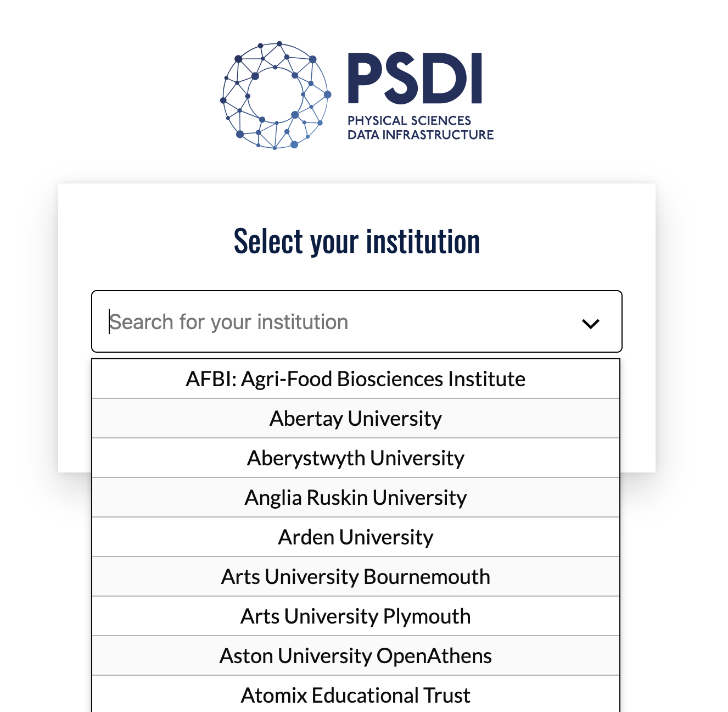The height and width of the screenshot is (712, 728).
Task: Choose Arden University from the dropdown
Action: (356, 537)
